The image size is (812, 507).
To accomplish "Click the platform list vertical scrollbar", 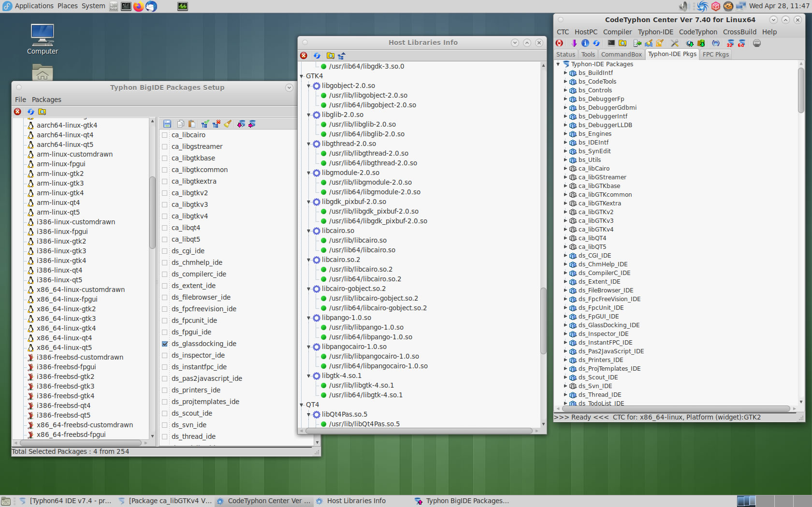I will tap(152, 213).
